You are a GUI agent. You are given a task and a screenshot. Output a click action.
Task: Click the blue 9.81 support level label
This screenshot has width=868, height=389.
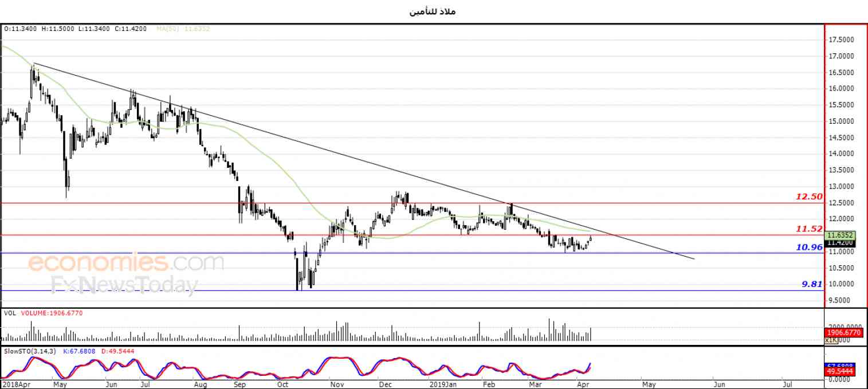(x=812, y=284)
